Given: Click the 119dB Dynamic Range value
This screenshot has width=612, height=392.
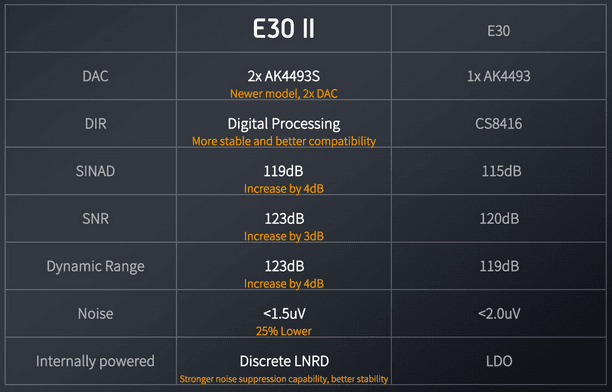Looking at the screenshot, I should [499, 266].
